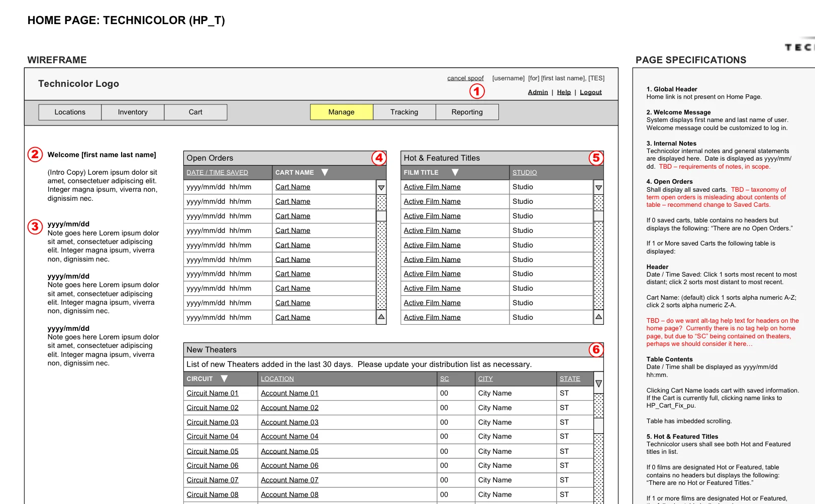Click top arrow of Hot & Featured Titles scrollbar
The width and height of the screenshot is (815, 504).
(598, 188)
